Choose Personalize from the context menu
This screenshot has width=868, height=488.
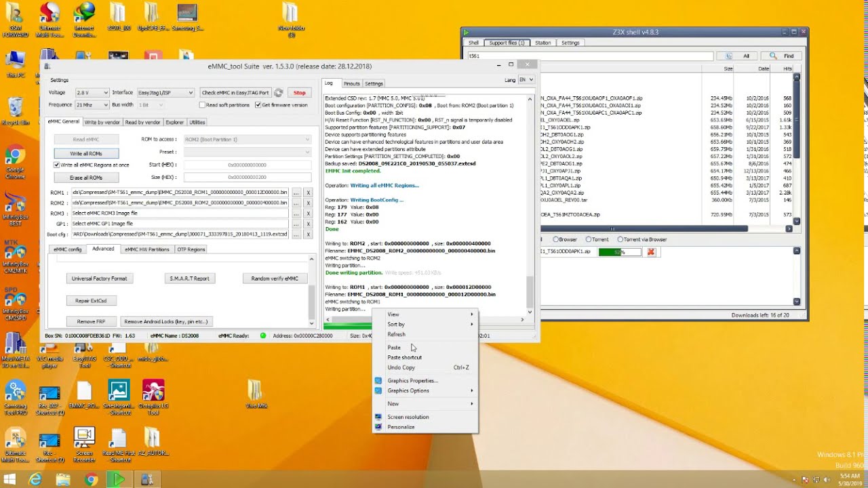click(x=401, y=427)
